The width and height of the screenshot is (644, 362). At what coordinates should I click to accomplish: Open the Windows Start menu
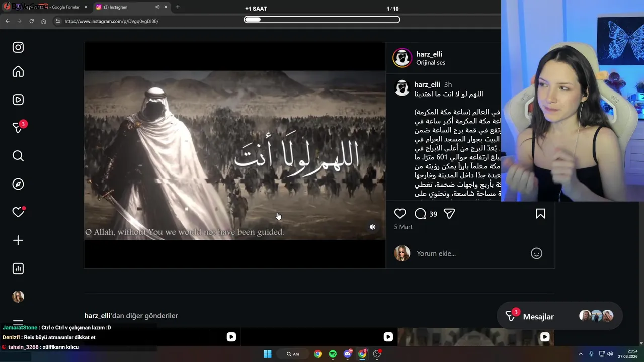point(268,354)
